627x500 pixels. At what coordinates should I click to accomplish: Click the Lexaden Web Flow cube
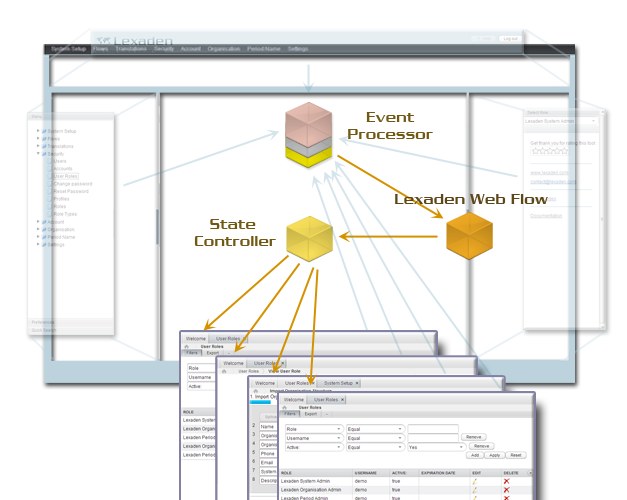pyautogui.click(x=469, y=236)
